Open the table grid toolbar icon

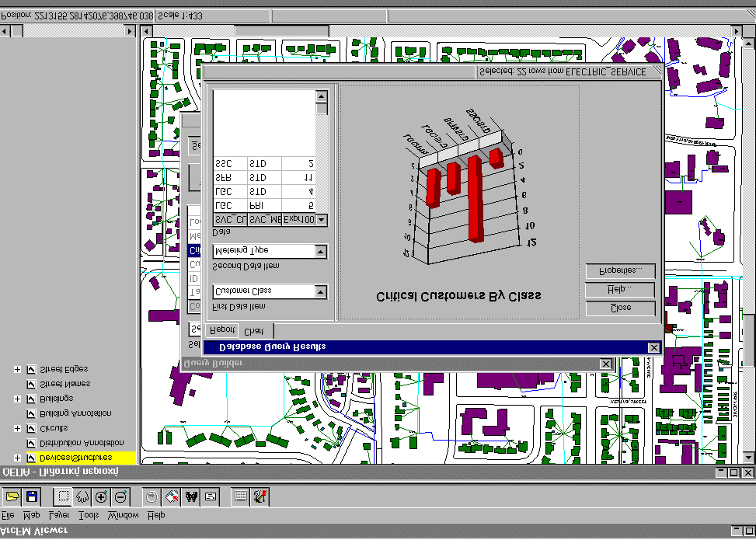241,496
